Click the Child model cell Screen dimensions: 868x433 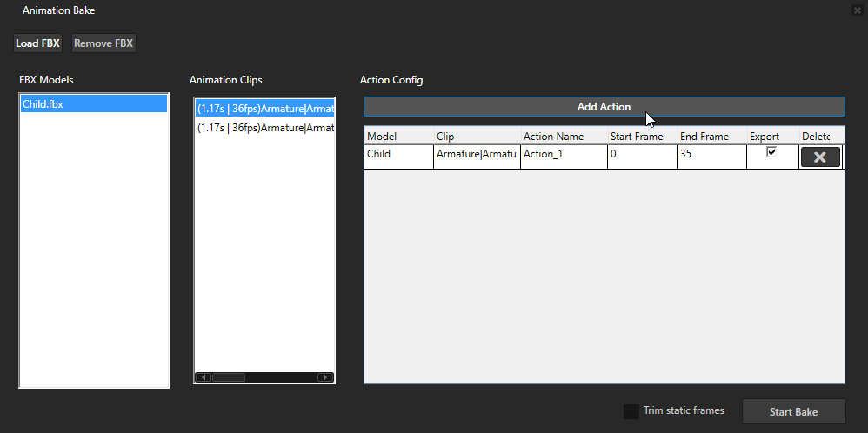[x=398, y=157]
